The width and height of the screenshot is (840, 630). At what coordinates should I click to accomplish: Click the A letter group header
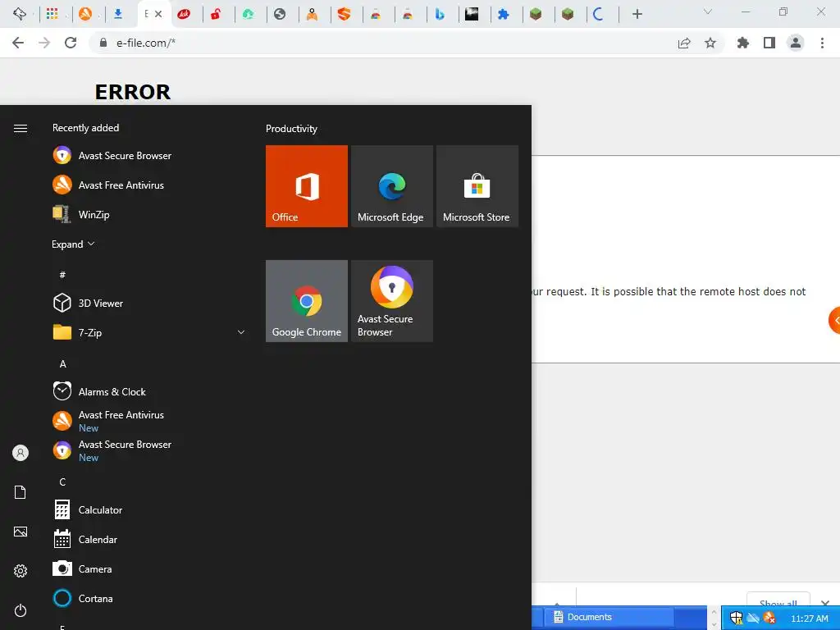(62, 363)
